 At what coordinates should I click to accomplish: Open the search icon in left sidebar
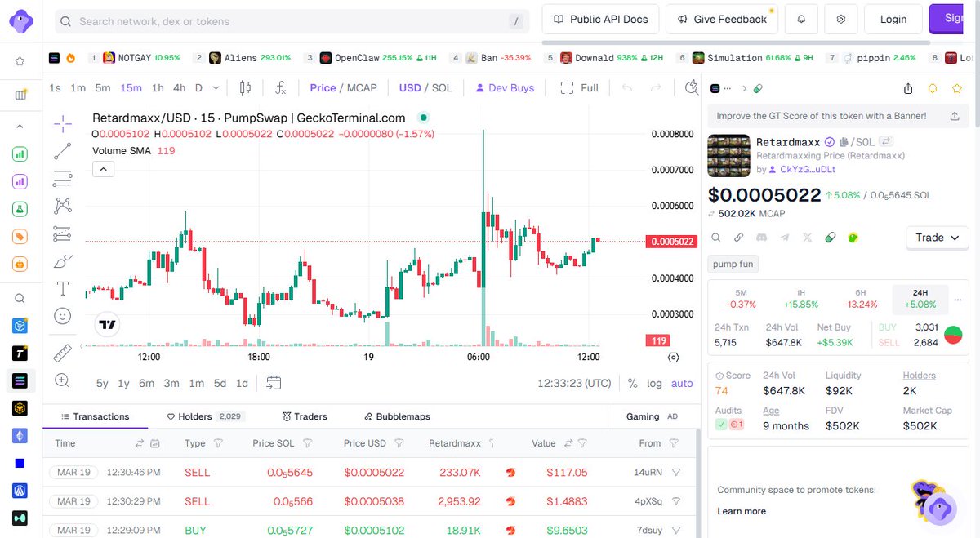pos(20,298)
